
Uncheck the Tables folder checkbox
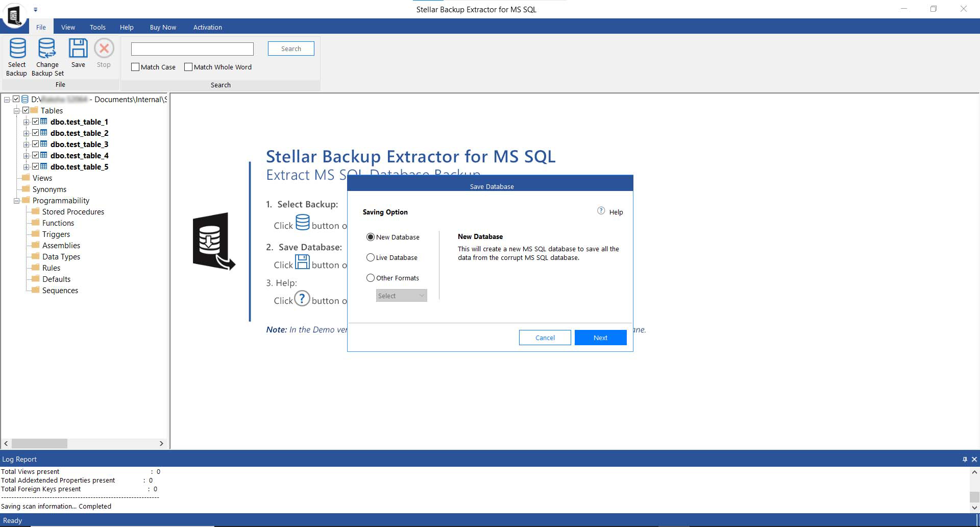tap(26, 110)
